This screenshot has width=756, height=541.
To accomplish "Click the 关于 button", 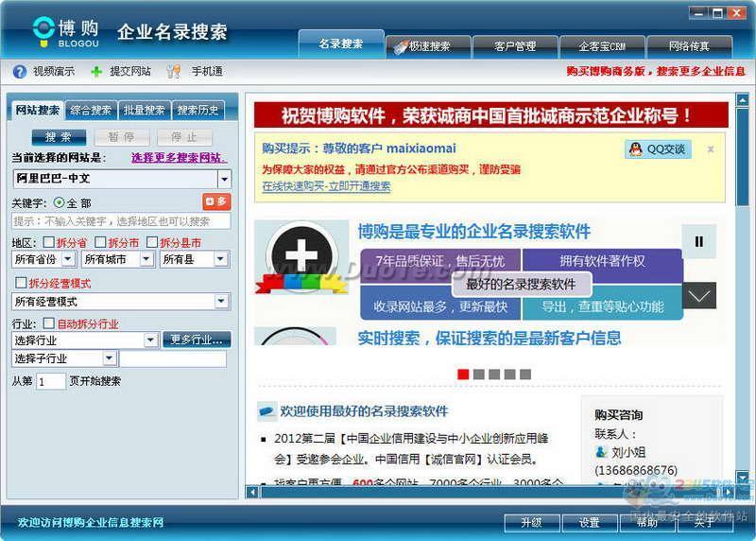I will coord(705,523).
